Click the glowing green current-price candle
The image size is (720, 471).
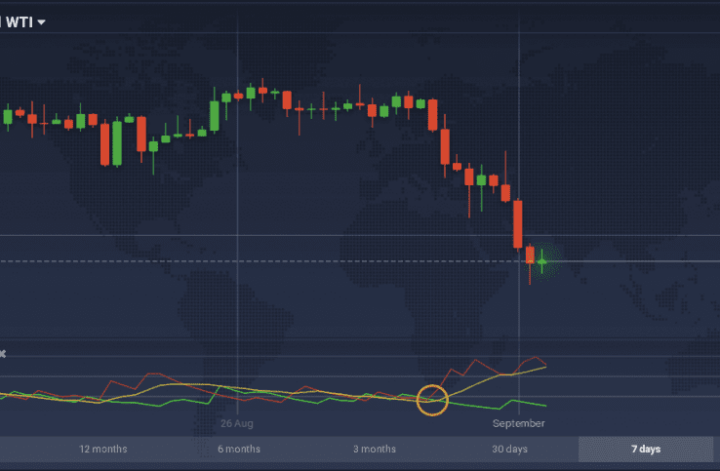tap(542, 261)
